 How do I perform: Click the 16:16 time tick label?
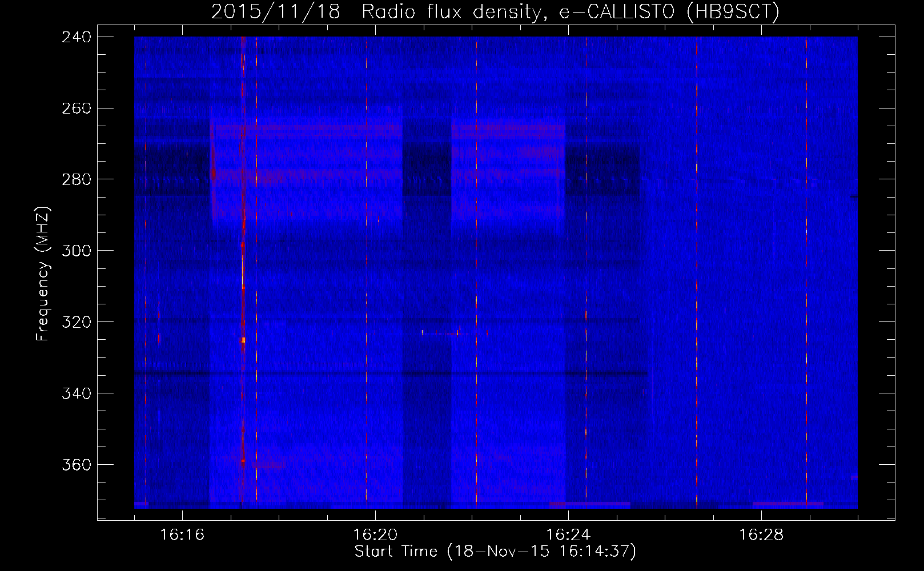182,534
